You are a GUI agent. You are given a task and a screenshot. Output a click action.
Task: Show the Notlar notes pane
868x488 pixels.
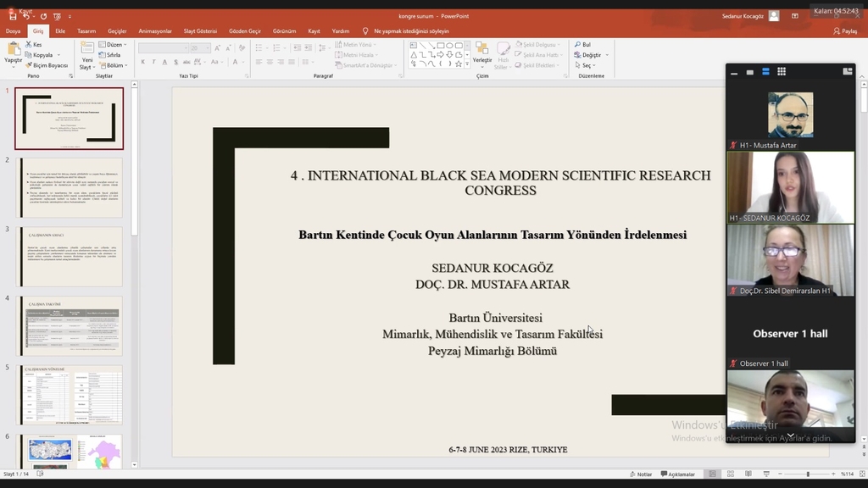641,474
